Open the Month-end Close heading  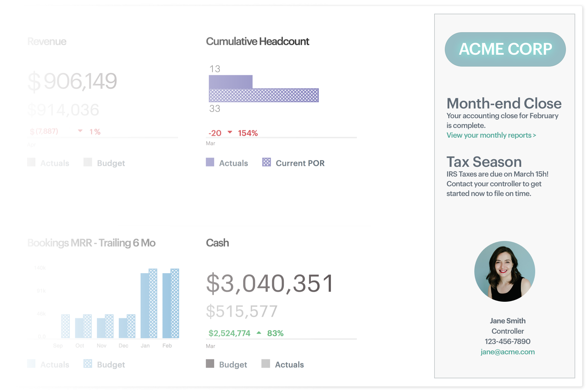click(504, 103)
